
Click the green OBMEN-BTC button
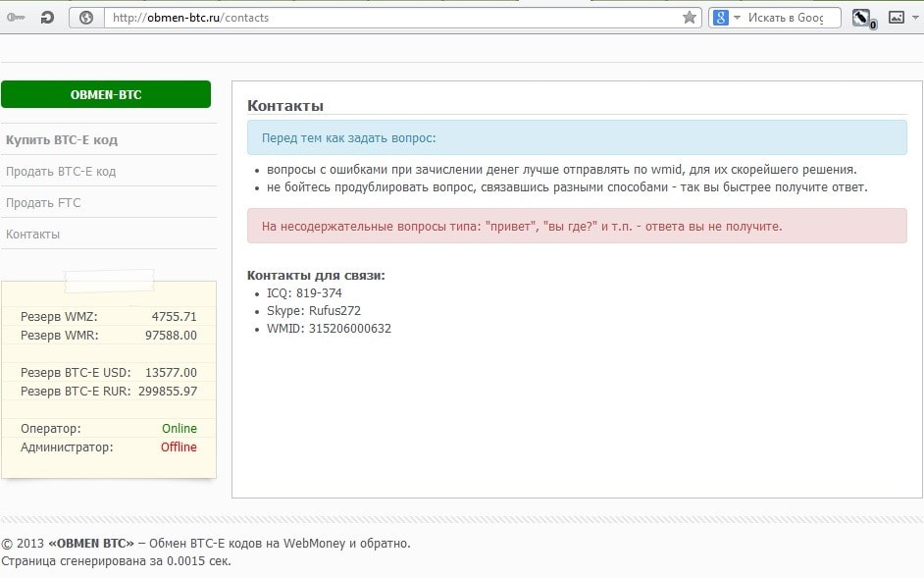tap(106, 94)
